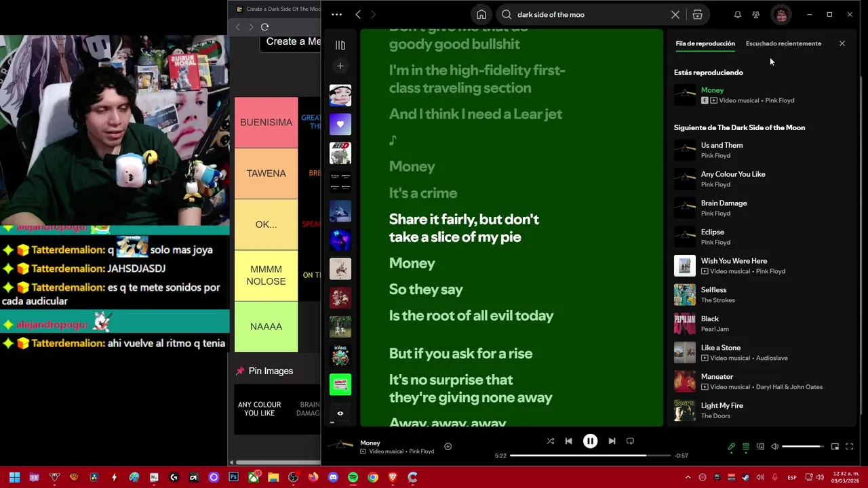This screenshot has height=488, width=868.
Task: Reload the browser tier list page
Action: (264, 27)
